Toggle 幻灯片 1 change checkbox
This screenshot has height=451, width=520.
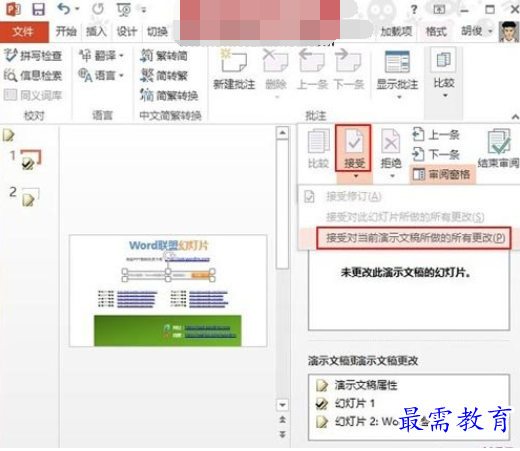[322, 404]
